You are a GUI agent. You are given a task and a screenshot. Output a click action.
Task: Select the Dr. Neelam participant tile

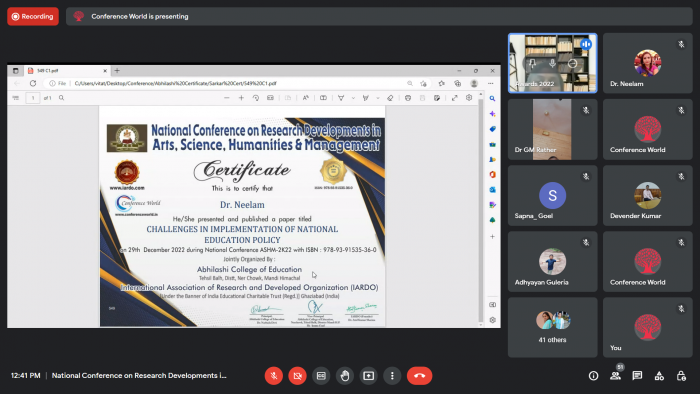648,63
